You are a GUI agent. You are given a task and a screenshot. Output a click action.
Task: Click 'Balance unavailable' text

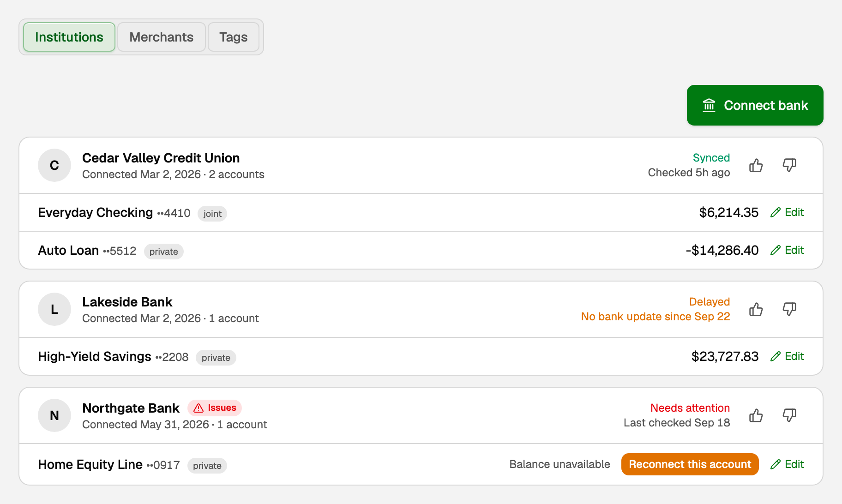[x=560, y=464]
